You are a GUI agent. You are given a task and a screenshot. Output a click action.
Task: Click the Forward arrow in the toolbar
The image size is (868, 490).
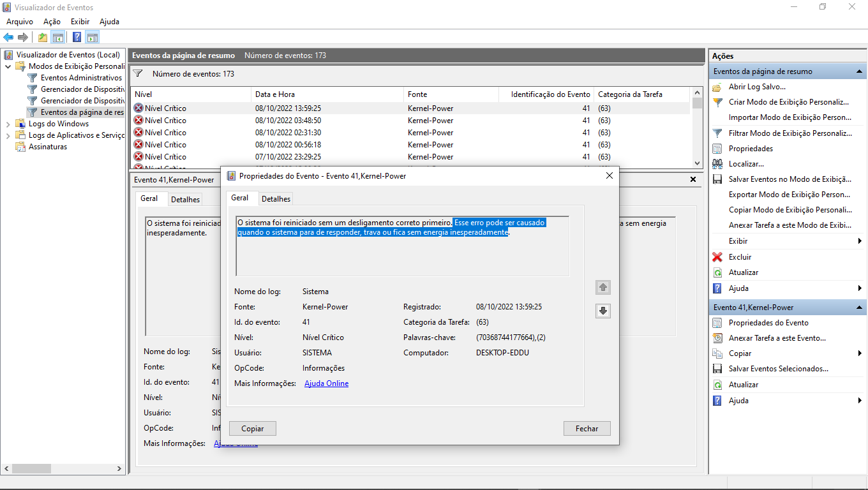pos(23,37)
